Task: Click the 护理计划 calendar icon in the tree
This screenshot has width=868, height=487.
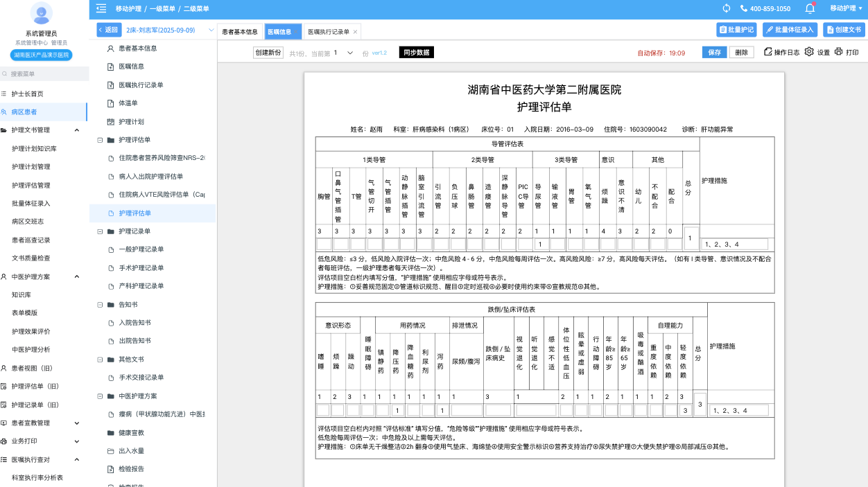Action: pos(110,122)
